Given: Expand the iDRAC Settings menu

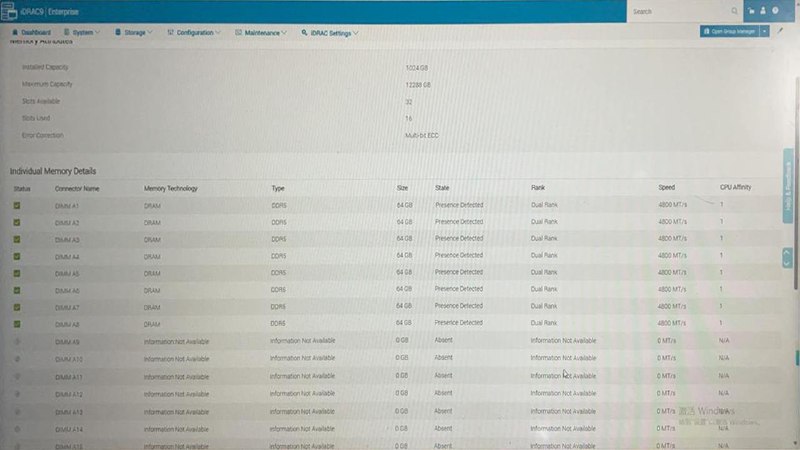Looking at the screenshot, I should tap(330, 33).
